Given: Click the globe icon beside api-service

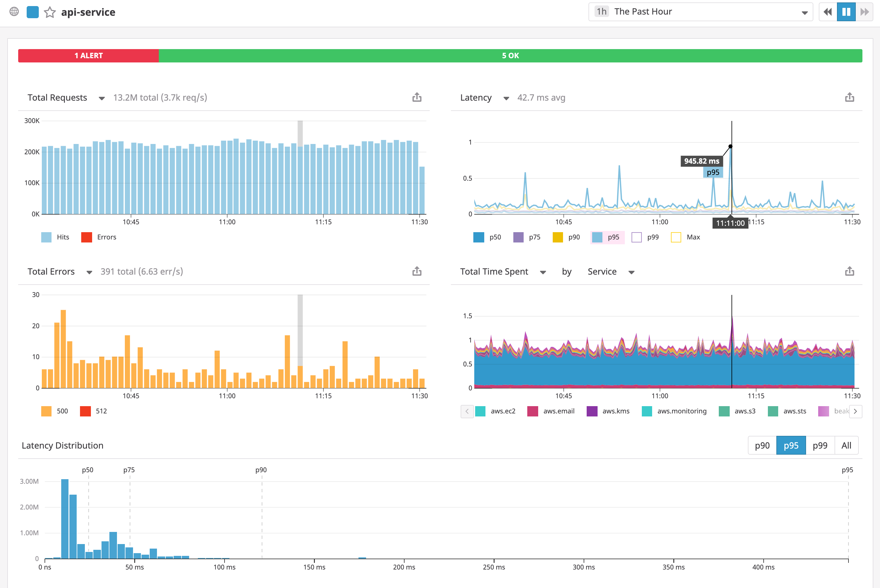Looking at the screenshot, I should (x=14, y=12).
